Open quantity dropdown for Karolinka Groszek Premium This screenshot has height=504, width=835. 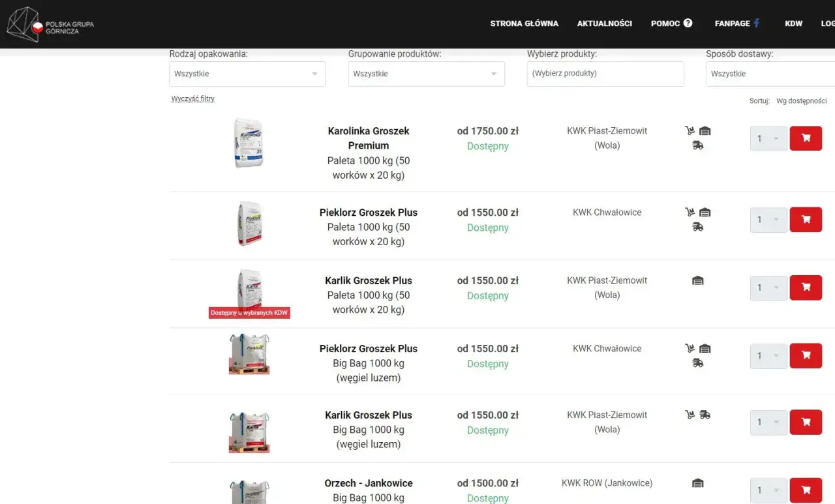point(768,138)
